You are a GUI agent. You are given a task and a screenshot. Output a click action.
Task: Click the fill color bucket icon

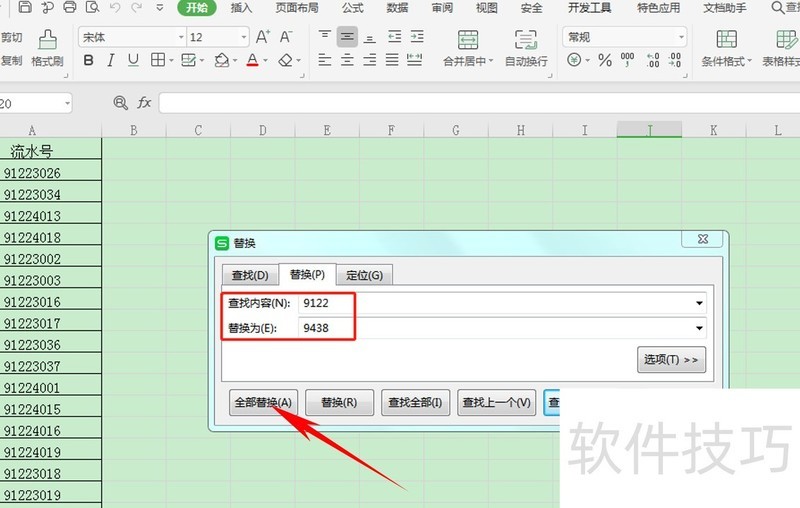coord(221,60)
